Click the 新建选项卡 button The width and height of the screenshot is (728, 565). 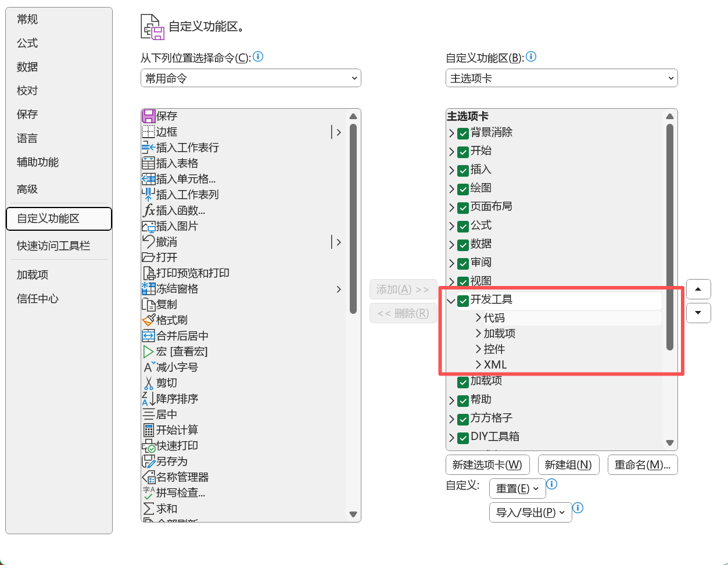[x=487, y=465]
